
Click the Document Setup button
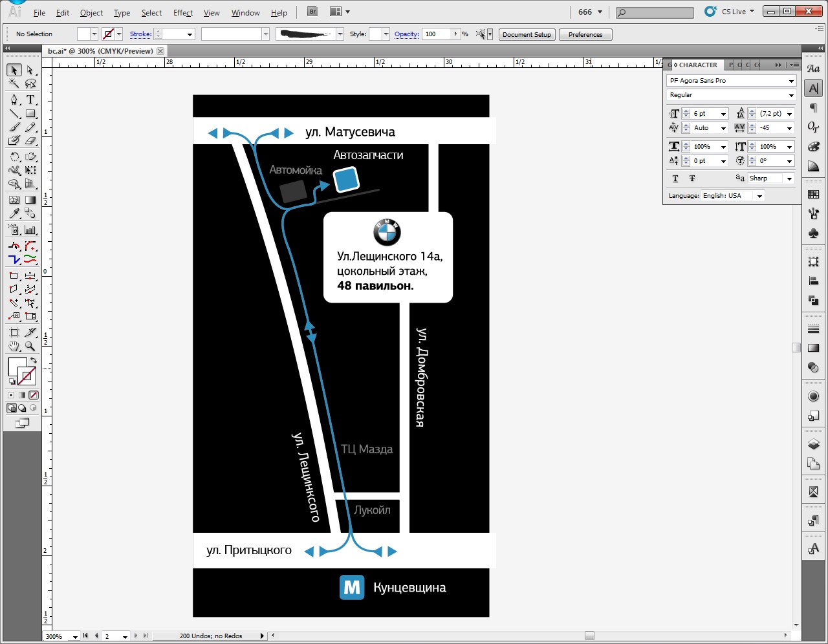pyautogui.click(x=527, y=34)
